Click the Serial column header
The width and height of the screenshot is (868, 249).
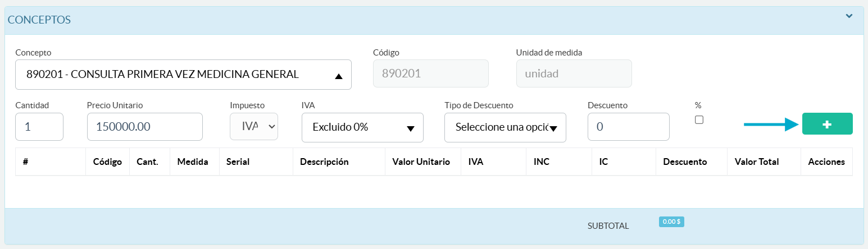(x=238, y=162)
